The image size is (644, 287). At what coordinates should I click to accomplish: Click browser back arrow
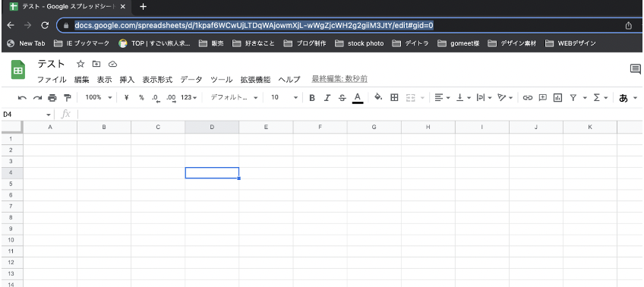pos(11,26)
